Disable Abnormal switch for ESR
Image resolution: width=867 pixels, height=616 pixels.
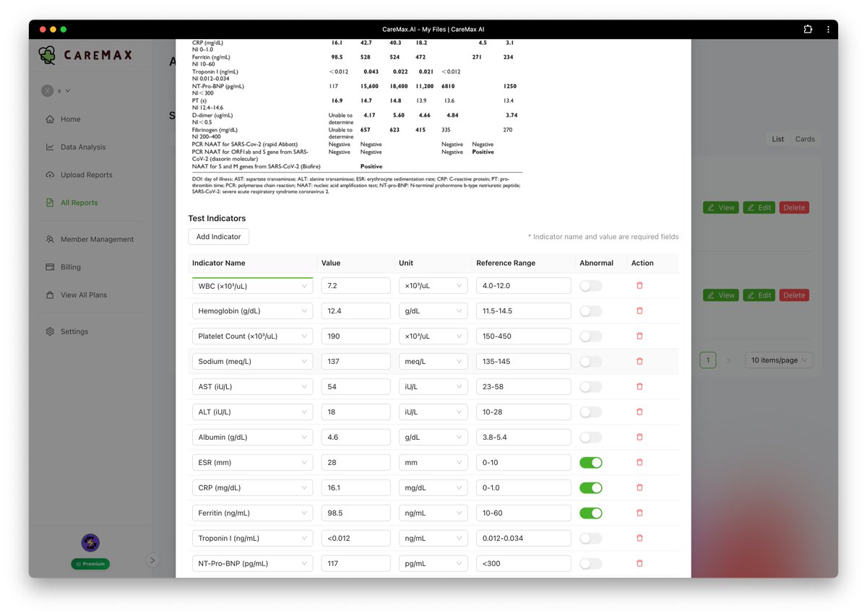pos(590,463)
